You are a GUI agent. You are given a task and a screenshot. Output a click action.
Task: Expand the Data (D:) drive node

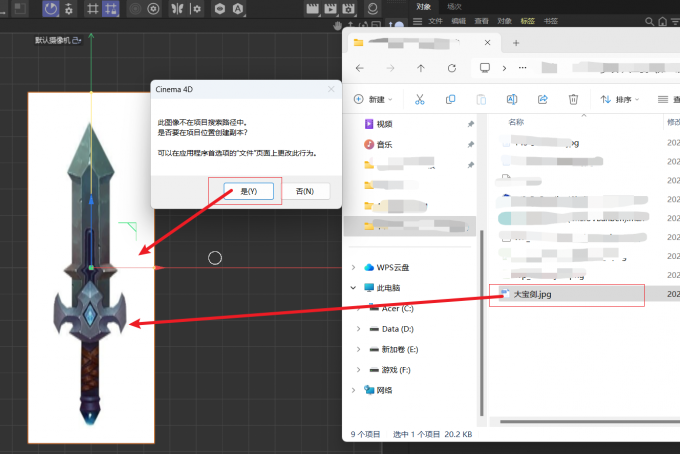pyautogui.click(x=359, y=329)
